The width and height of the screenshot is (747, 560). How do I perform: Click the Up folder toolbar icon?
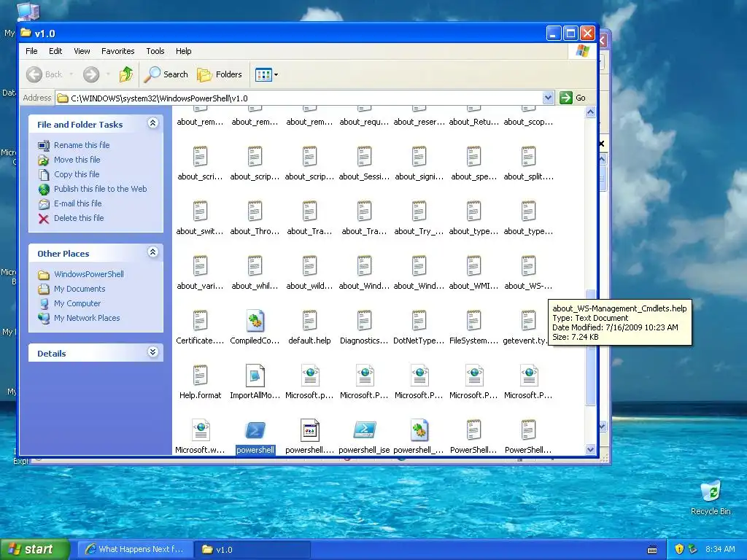(126, 74)
